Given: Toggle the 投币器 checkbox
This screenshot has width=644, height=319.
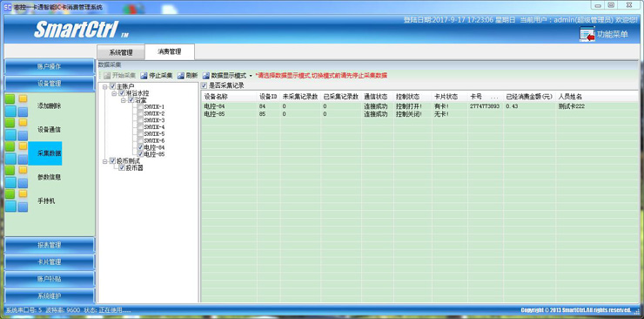Looking at the screenshot, I should coord(122,167).
